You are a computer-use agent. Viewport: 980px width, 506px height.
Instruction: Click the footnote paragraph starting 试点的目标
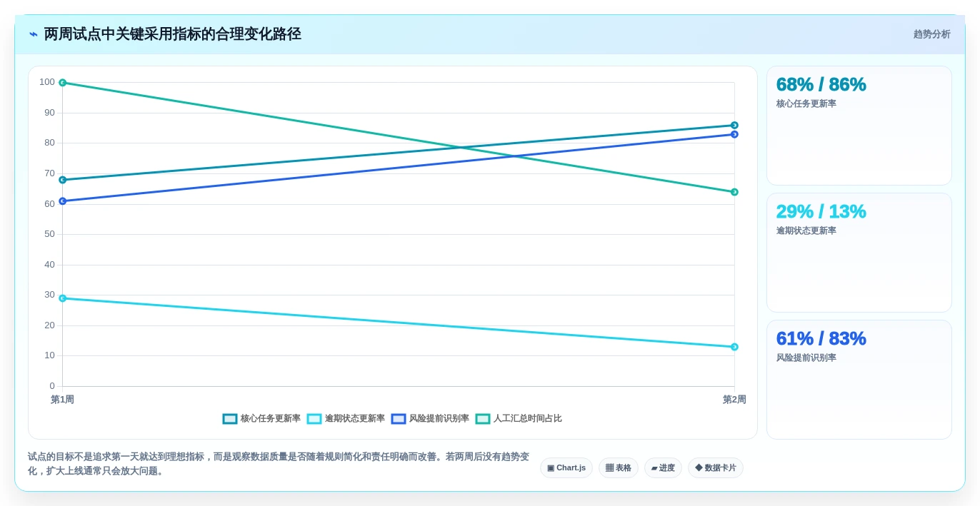point(279,464)
